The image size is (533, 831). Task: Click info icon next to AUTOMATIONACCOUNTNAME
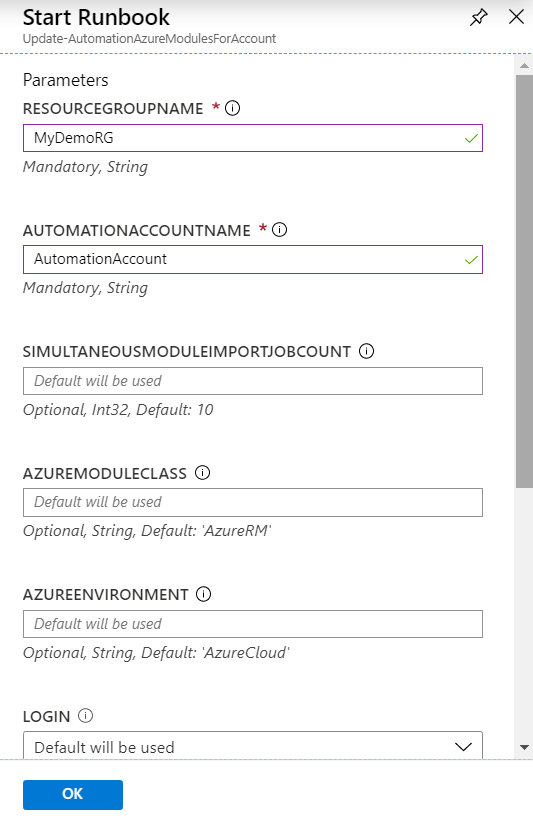(x=279, y=229)
